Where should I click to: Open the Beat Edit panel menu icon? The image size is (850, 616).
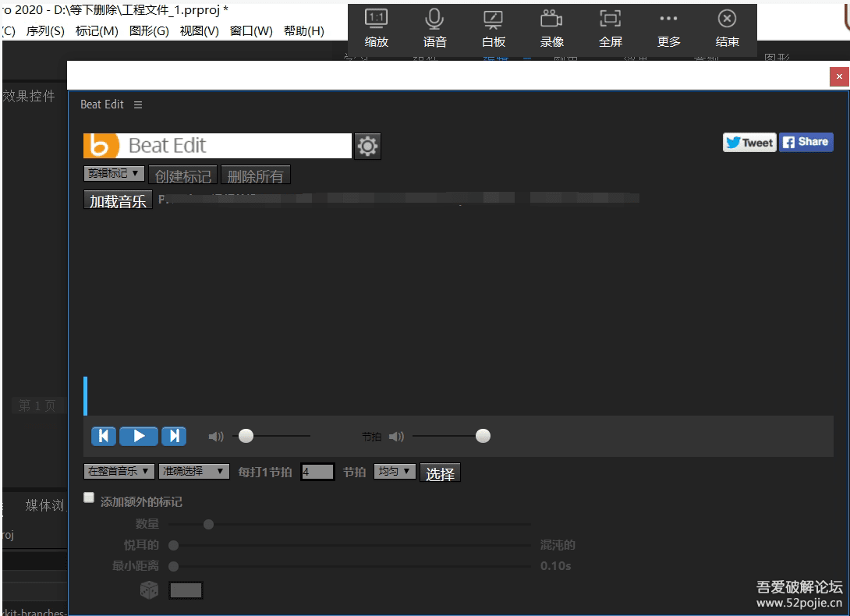click(x=138, y=104)
